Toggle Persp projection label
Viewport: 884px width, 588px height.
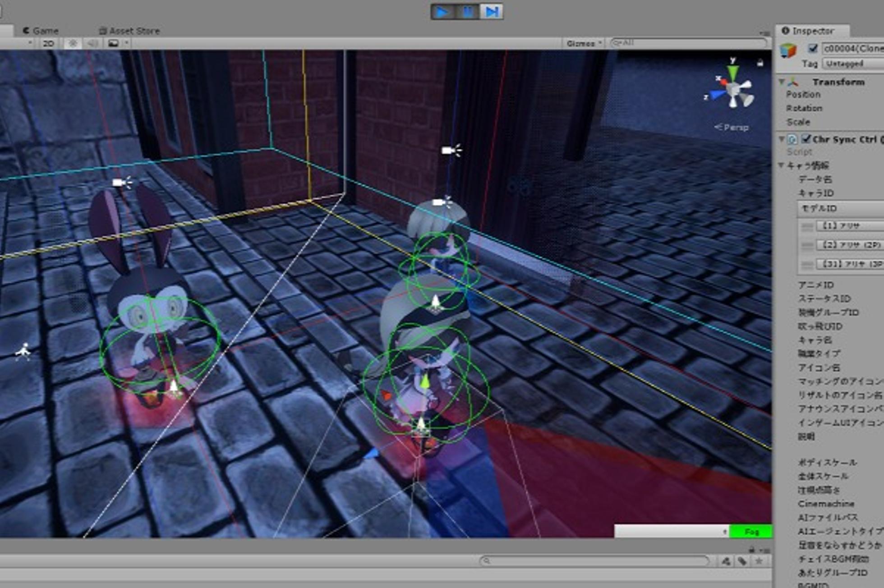tap(732, 128)
